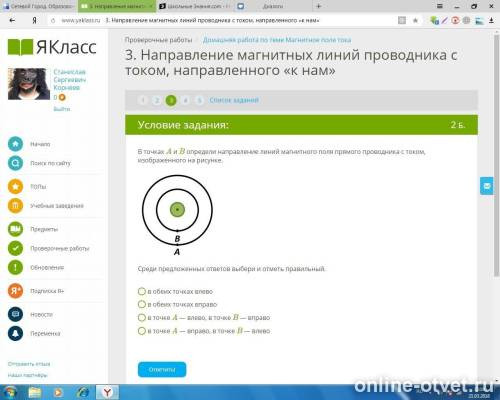This screenshot has width=500, height=400.
Task: Open Yandex Browser taskbar icon
Action: (x=107, y=392)
